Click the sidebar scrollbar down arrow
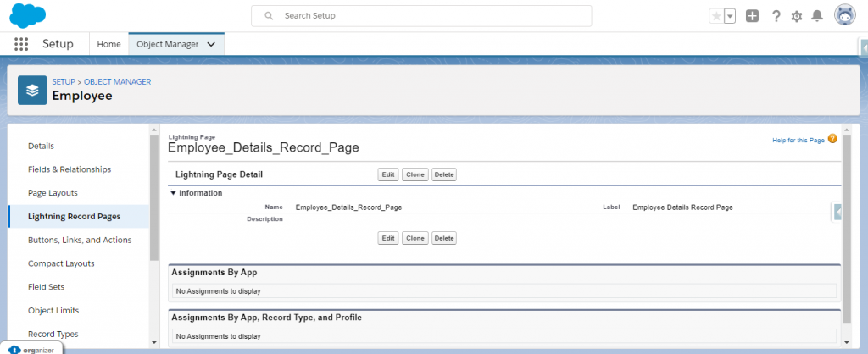The image size is (868, 354). (154, 342)
